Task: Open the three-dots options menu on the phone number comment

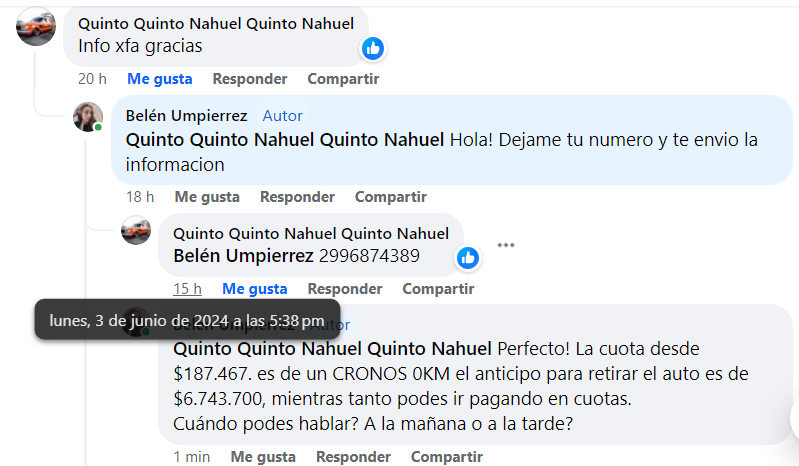Action: 506,245
